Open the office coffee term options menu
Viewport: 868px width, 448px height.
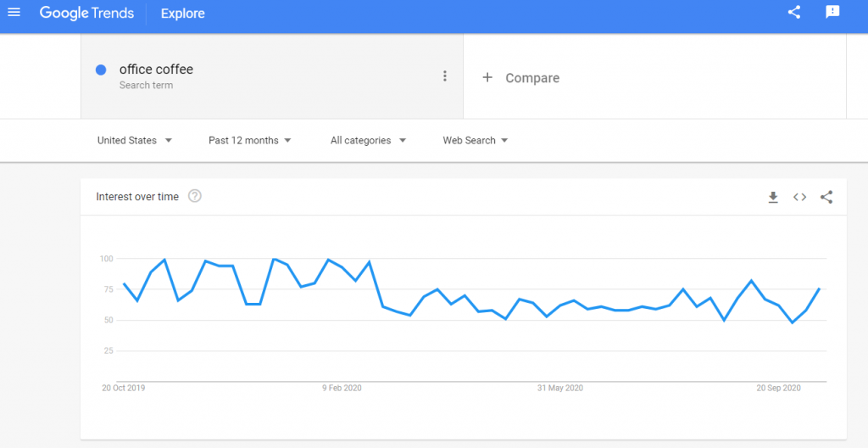tap(444, 76)
